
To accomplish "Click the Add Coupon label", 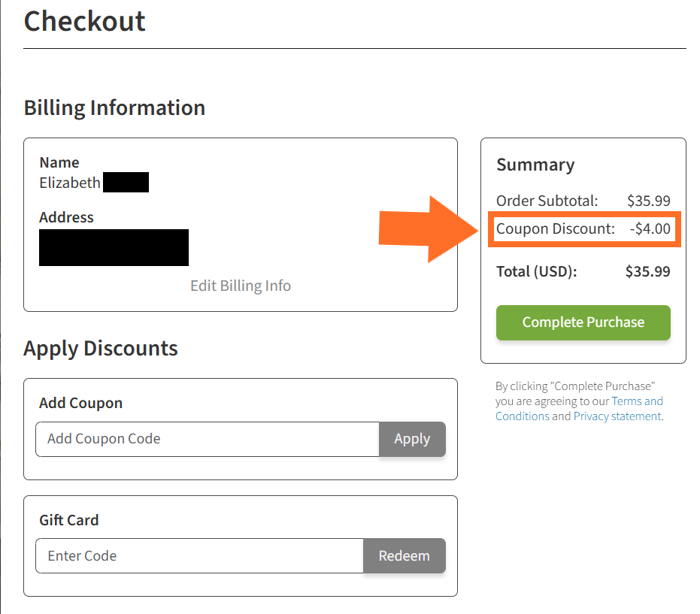I will tap(80, 403).
